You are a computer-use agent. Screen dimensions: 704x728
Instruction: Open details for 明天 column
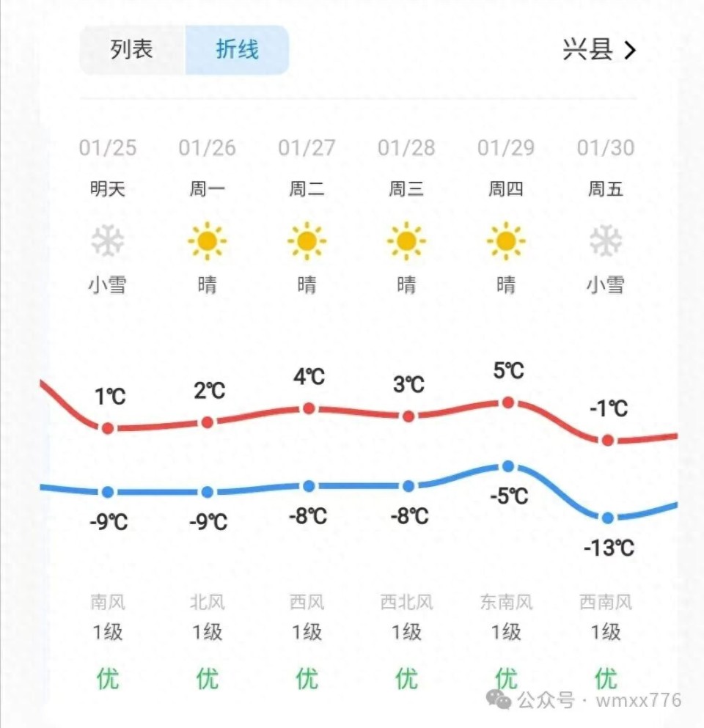point(108,188)
